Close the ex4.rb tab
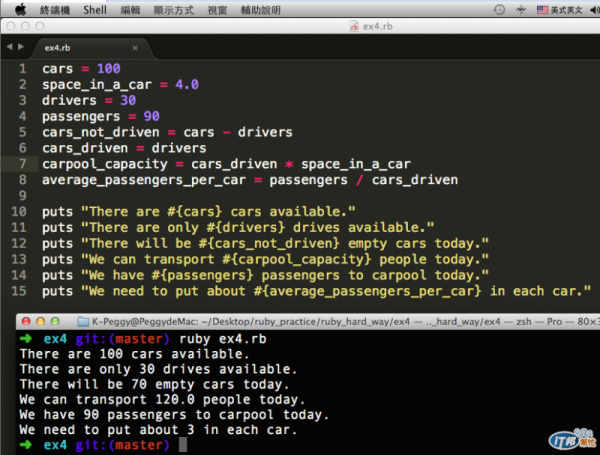The width and height of the screenshot is (600, 455). tap(135, 48)
